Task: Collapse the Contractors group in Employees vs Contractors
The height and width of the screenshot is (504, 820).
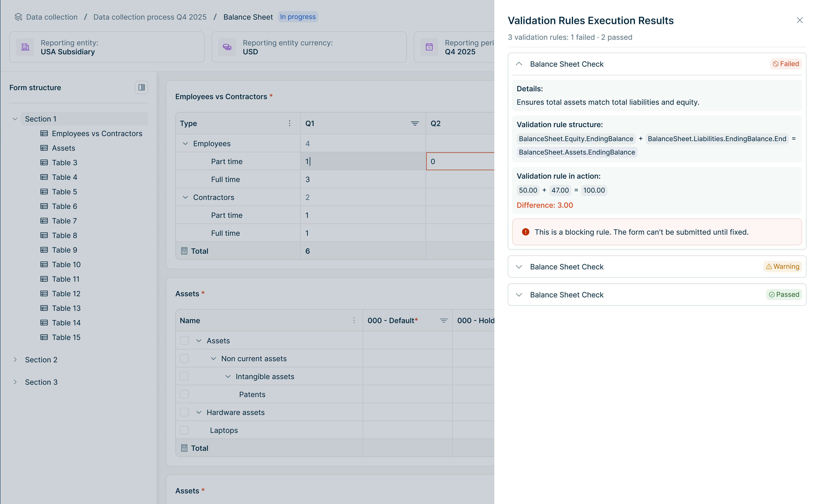Action: tap(186, 197)
